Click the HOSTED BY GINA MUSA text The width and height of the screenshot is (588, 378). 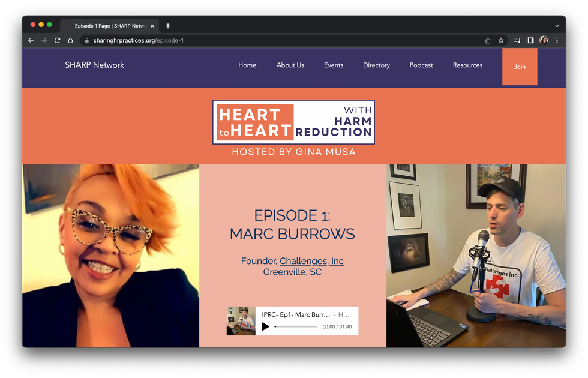tap(293, 152)
